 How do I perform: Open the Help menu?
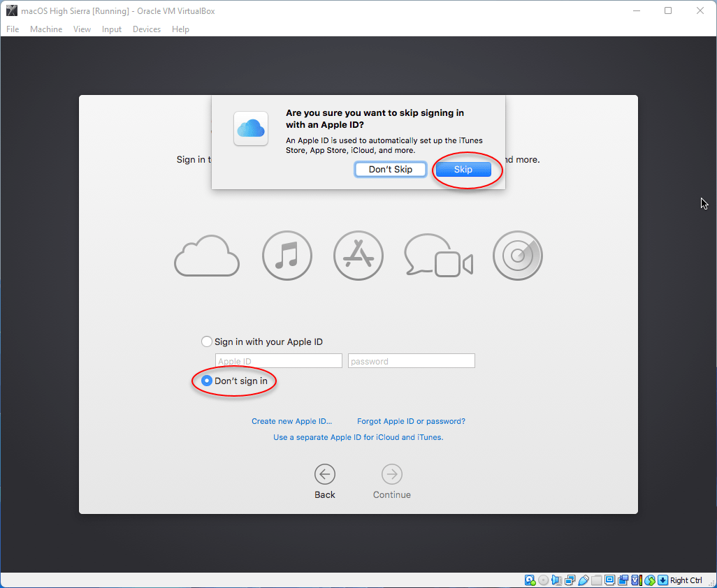tap(180, 29)
